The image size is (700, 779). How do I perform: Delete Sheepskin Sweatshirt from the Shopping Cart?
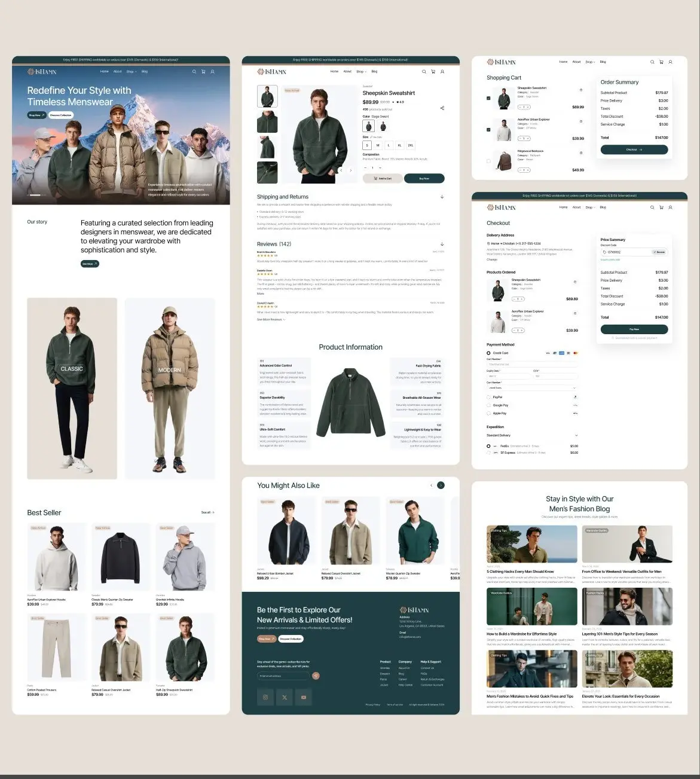tap(581, 90)
